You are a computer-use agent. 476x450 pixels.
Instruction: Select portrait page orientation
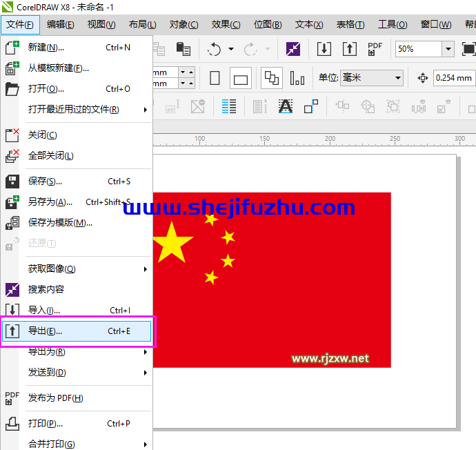215,78
